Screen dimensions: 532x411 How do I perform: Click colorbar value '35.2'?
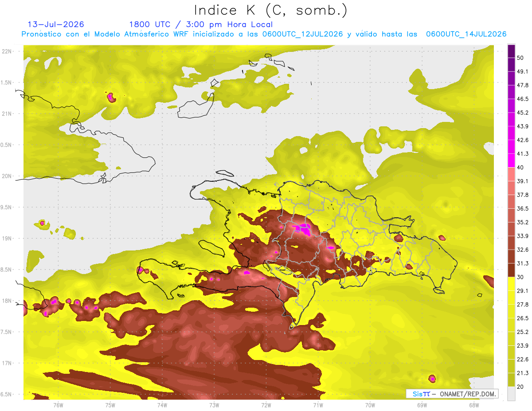523,222
